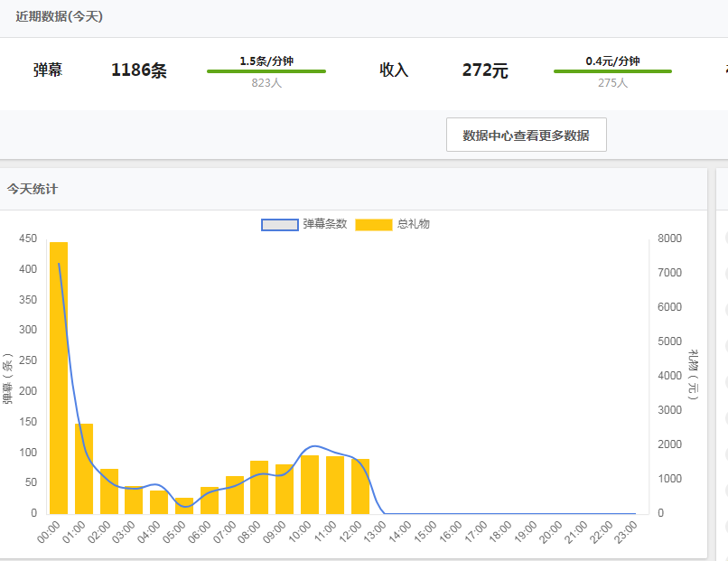Click the 近期数据(今天) header
728x561 pixels.
(60, 15)
